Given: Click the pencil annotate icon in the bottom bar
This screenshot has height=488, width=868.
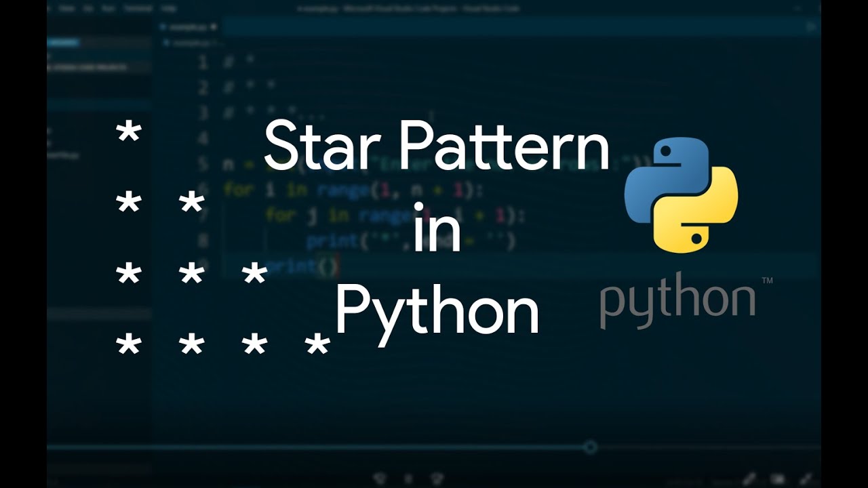Looking at the screenshot, I should coord(750,479).
